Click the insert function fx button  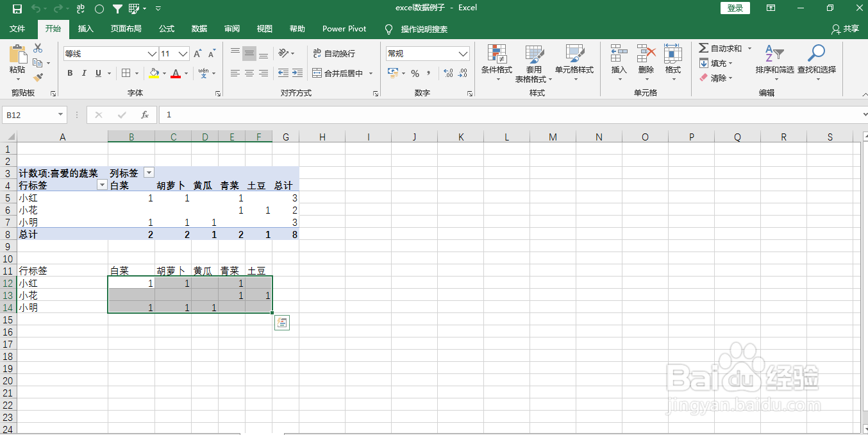(145, 114)
